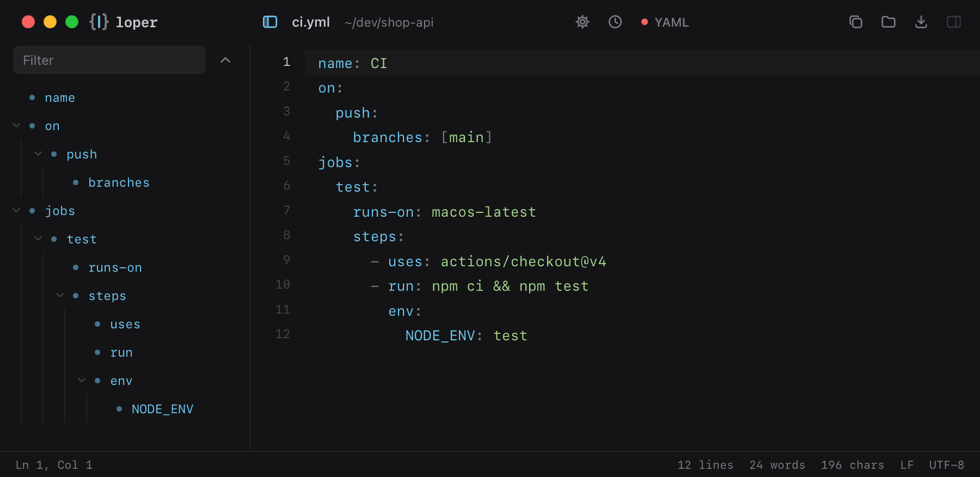Select 'uses' in the outline tree
Viewport: 980px width, 477px height.
click(125, 325)
